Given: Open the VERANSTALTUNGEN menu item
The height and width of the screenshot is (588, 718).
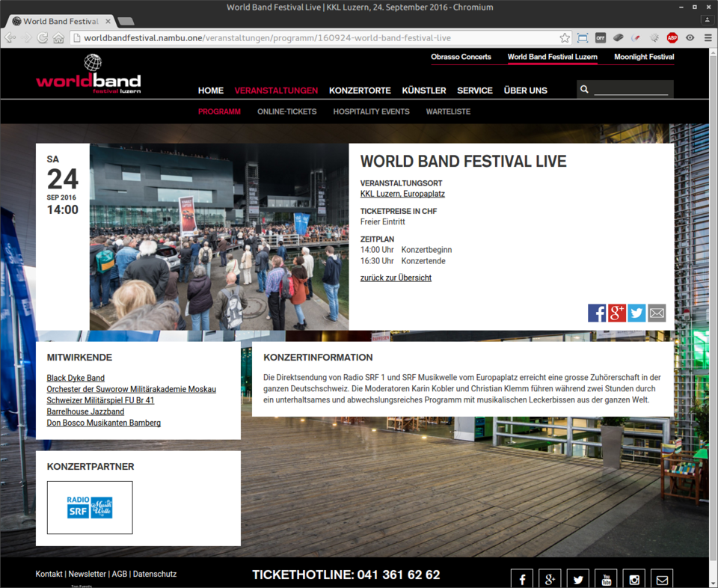Looking at the screenshot, I should [276, 91].
